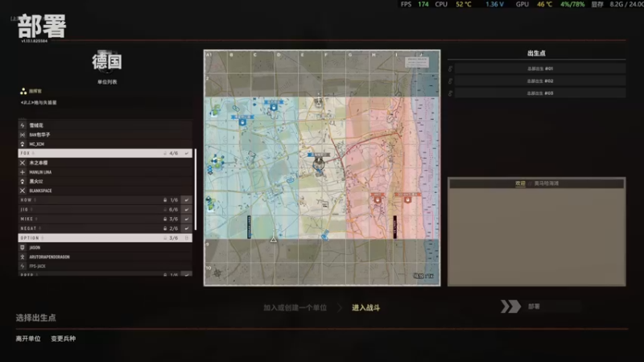Image resolution: width=644 pixels, height=362 pixels.
Task: Select player 雪绒花 in the unit list
Action: (36, 125)
